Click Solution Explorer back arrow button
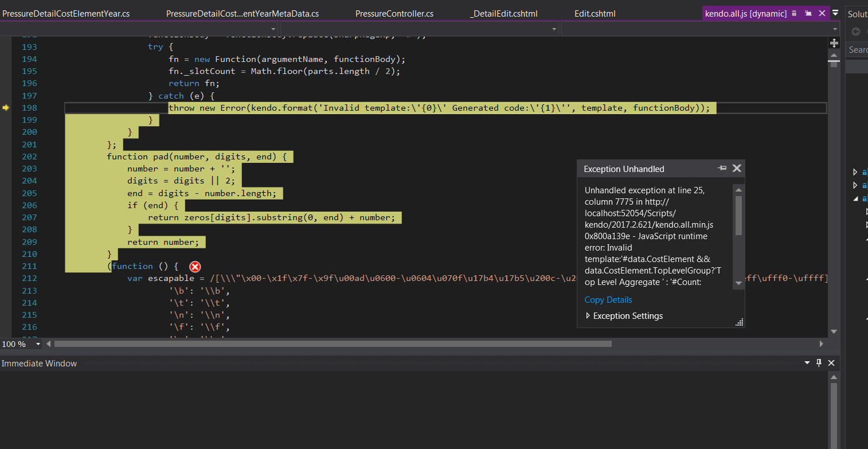The image size is (868, 449). 857,32
